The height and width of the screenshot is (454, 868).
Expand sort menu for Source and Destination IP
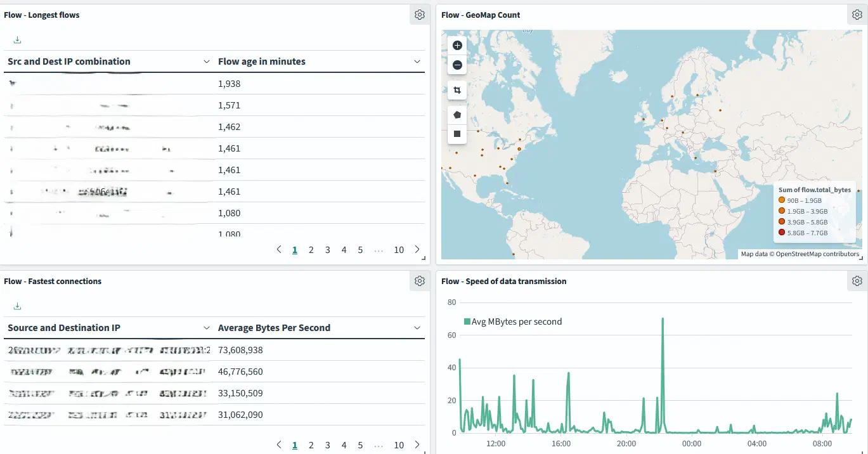[x=206, y=328]
